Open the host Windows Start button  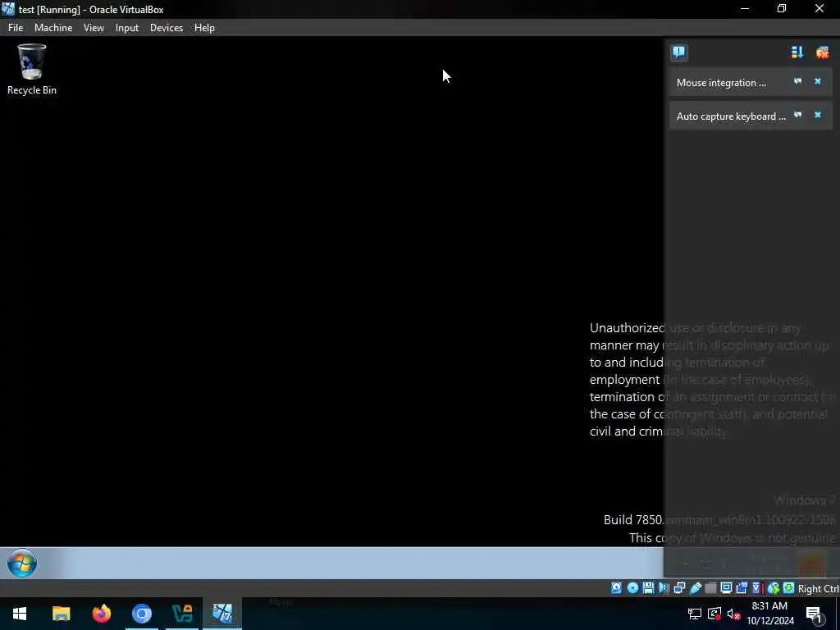pos(20,614)
